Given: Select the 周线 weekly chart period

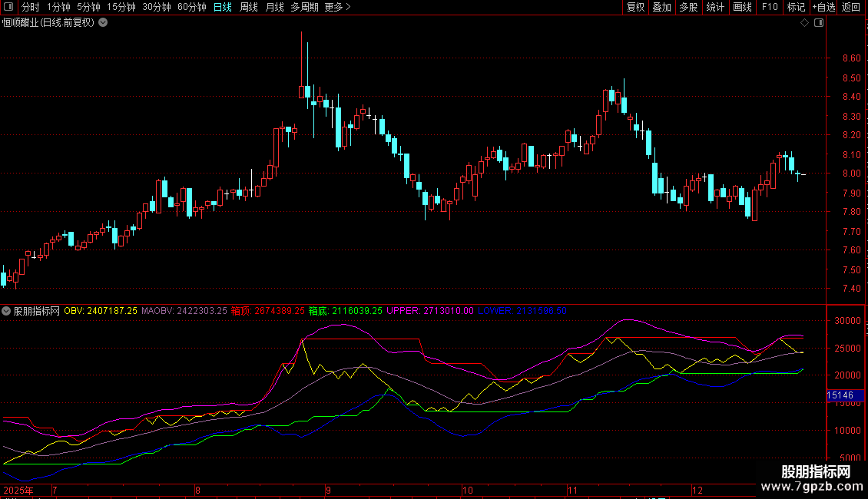Looking at the screenshot, I should tap(249, 7).
